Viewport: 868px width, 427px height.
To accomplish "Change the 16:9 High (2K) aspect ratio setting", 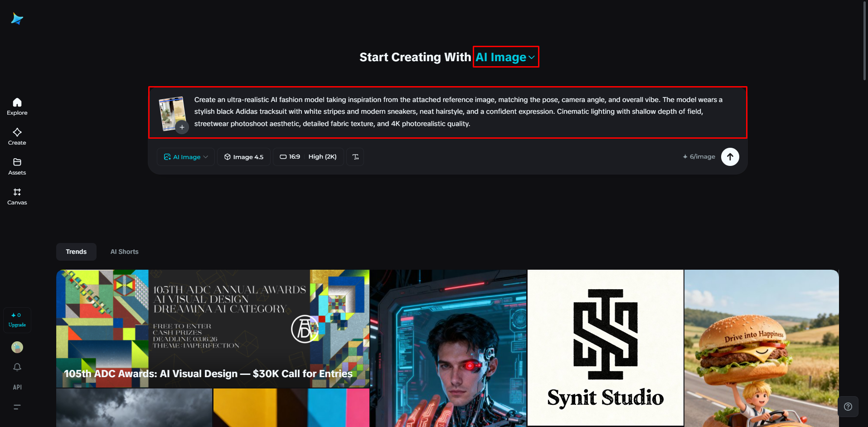I will pyautogui.click(x=308, y=157).
